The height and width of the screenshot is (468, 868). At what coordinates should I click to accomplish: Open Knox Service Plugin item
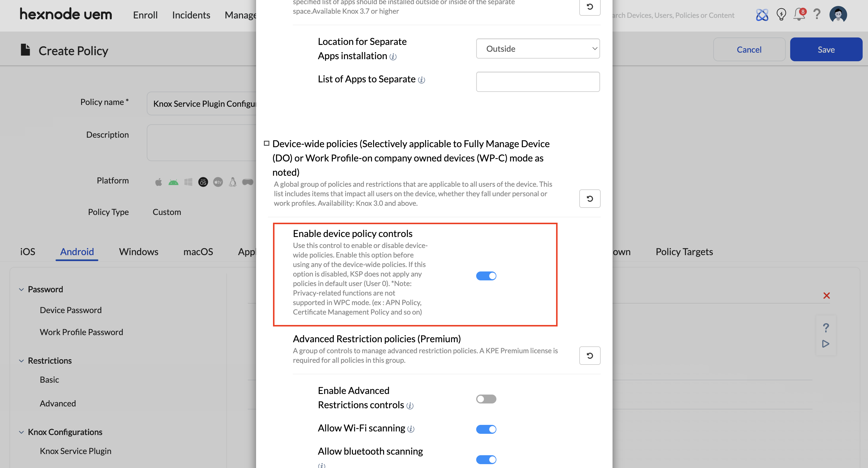(75, 451)
